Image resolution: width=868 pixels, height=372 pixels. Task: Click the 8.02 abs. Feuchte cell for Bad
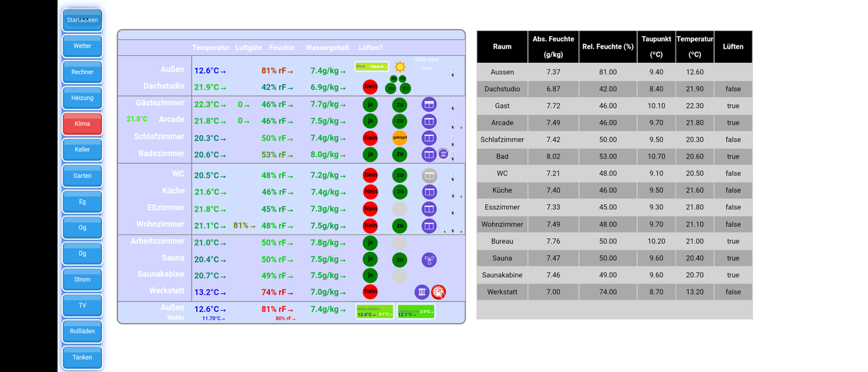[x=553, y=156]
